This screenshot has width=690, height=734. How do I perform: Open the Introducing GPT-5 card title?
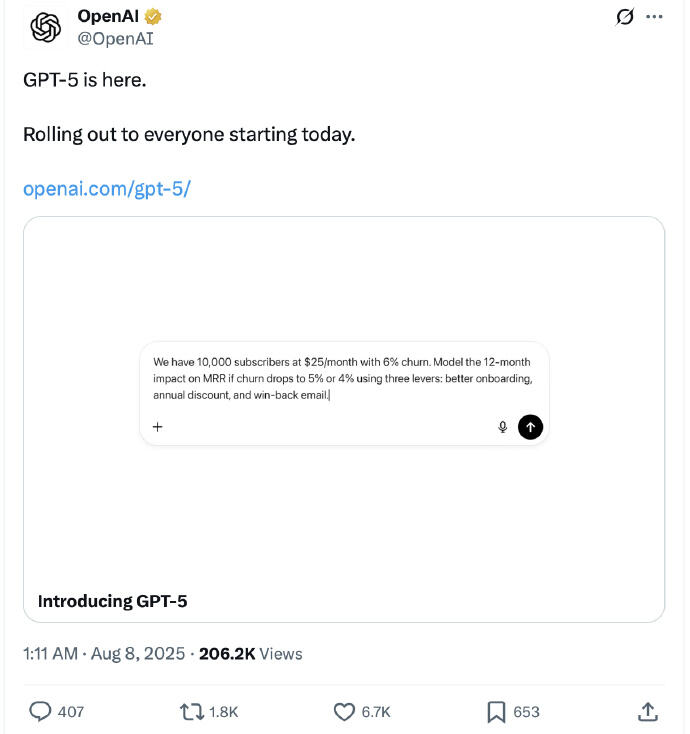[112, 601]
